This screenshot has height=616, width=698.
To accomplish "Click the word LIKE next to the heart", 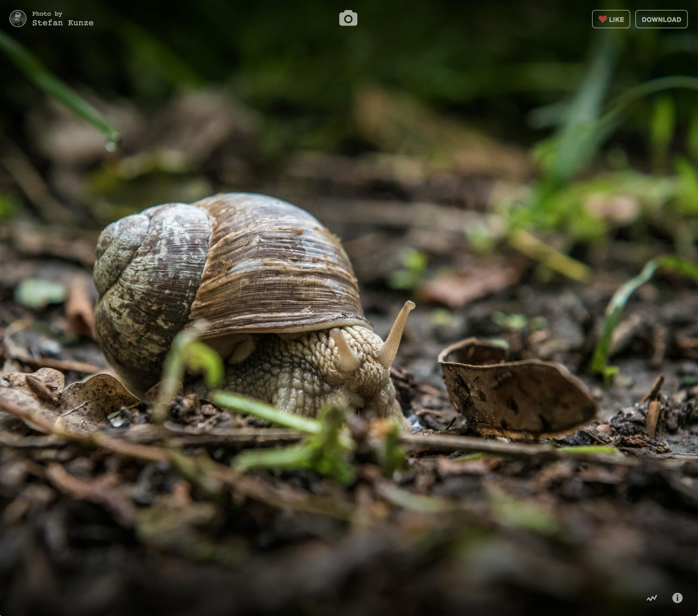I will click(616, 19).
